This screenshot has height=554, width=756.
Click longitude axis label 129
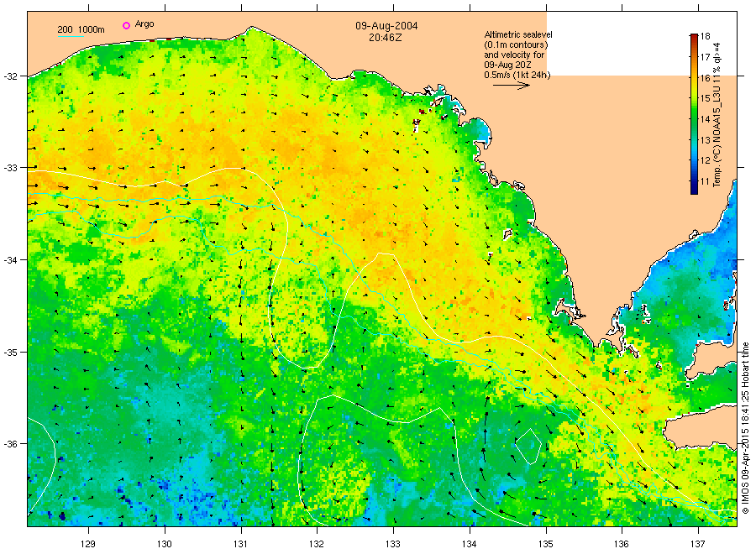point(88,544)
